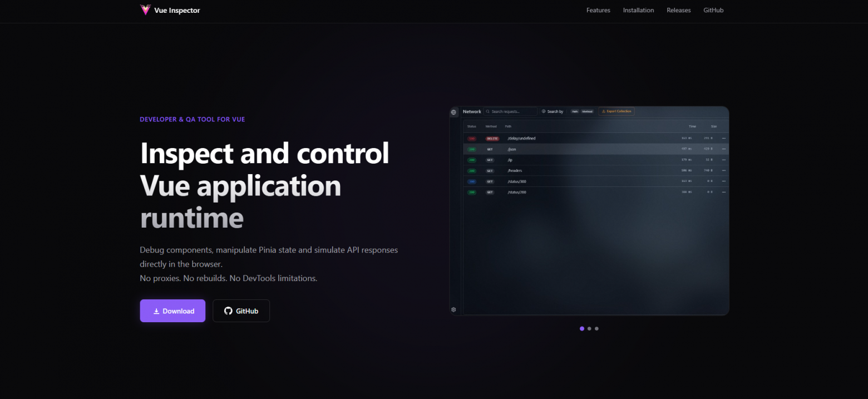Select the /status/300 request row
The height and width of the screenshot is (399, 868).
tap(596, 181)
